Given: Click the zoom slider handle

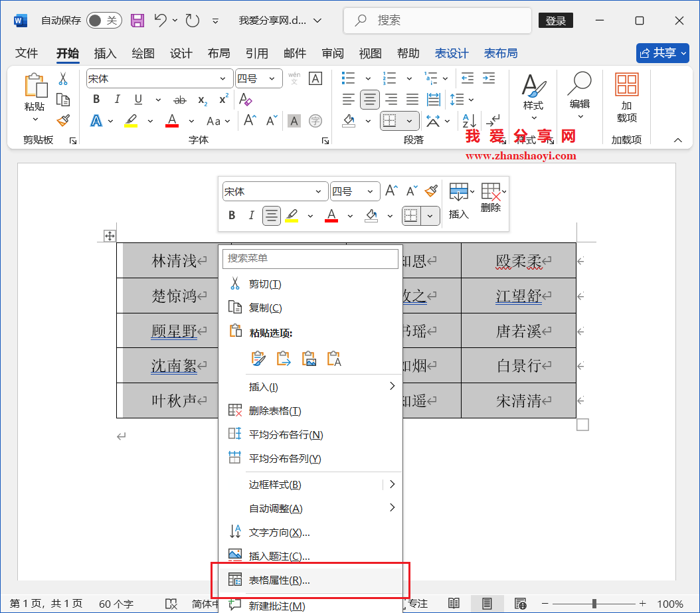Looking at the screenshot, I should pos(594,604).
